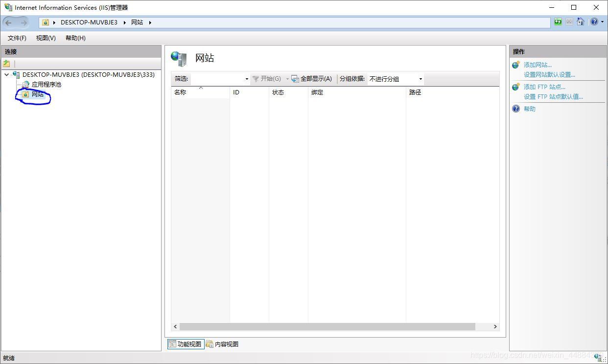Click the horizontal scrollbar thumb
Image resolution: width=608 pixels, height=364 pixels.
point(327,326)
